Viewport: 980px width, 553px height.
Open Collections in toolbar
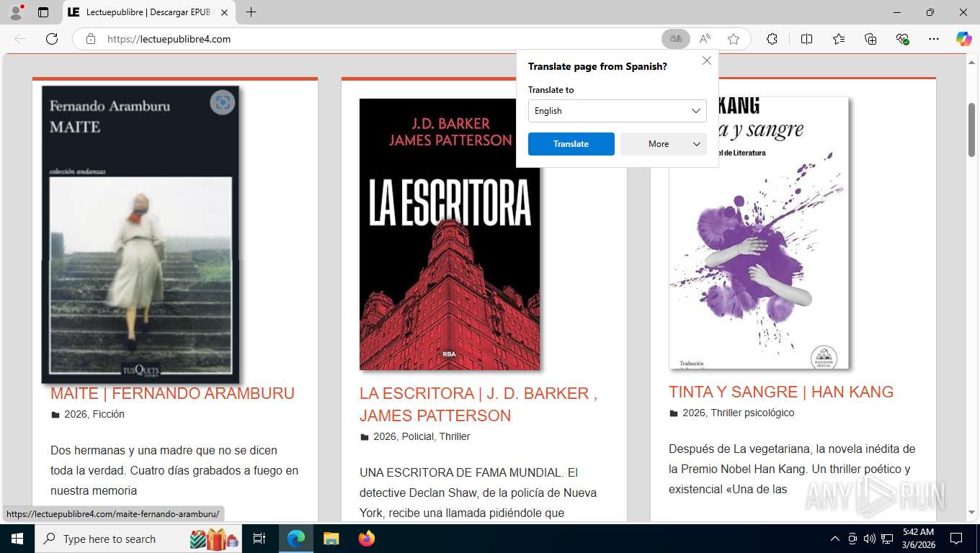tap(870, 39)
